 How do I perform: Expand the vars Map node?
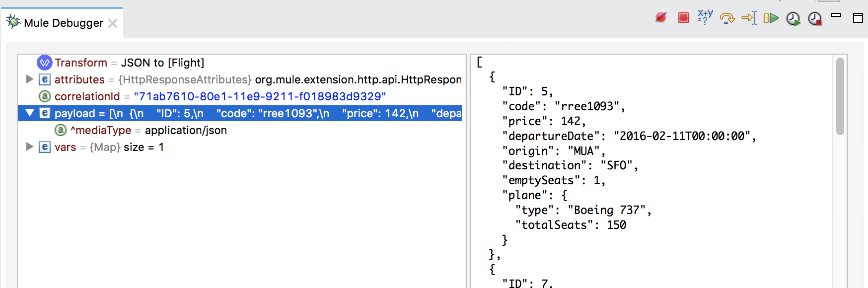coord(29,146)
